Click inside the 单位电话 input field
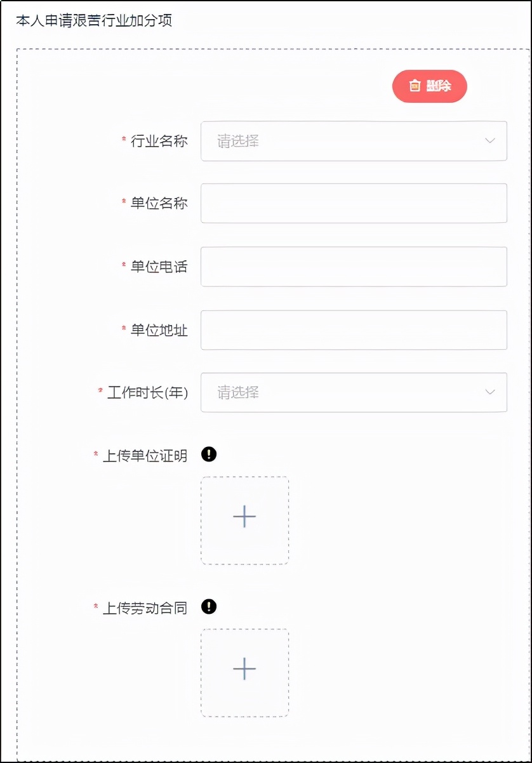532x763 pixels. click(354, 267)
